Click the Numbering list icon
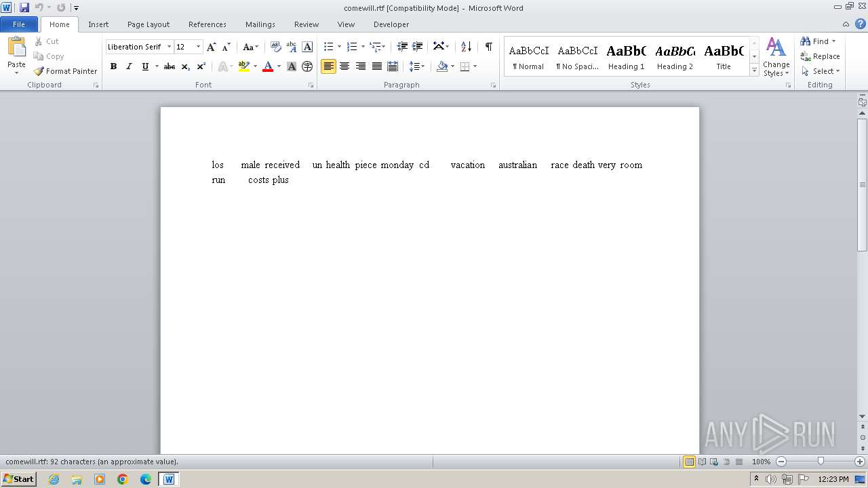Image resolution: width=868 pixels, height=488 pixels. (x=351, y=47)
